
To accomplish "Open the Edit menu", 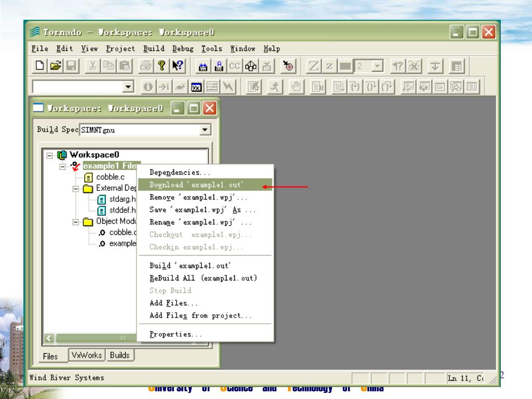I will coord(64,48).
